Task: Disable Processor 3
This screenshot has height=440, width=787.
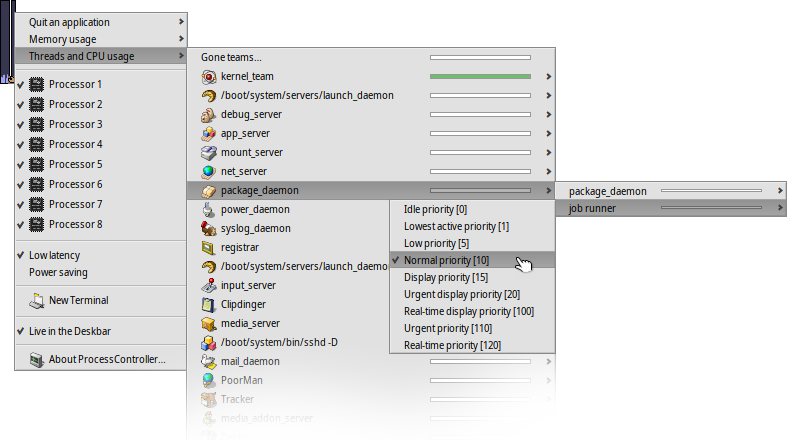Action: pos(100,124)
